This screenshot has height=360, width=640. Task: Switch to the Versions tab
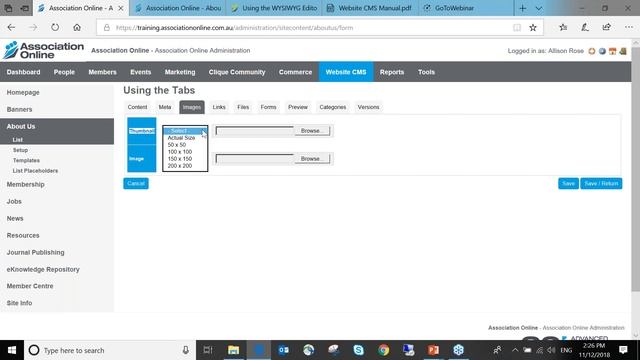pos(368,107)
